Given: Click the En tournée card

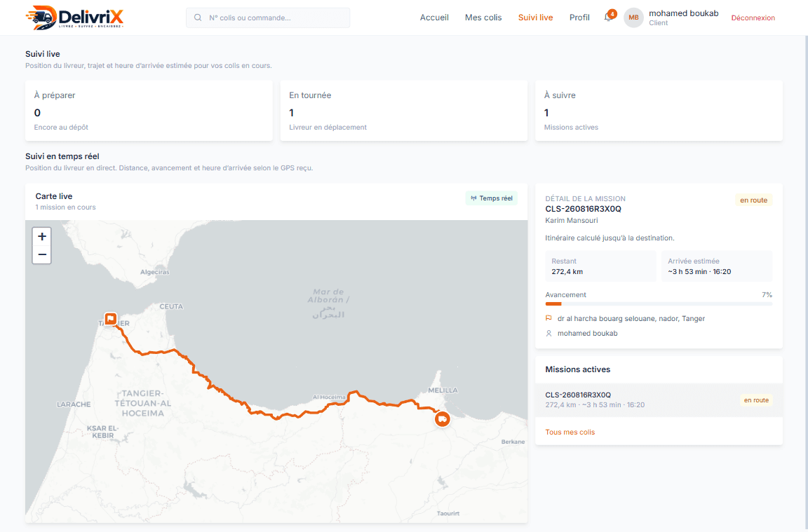Looking at the screenshot, I should pos(403,110).
